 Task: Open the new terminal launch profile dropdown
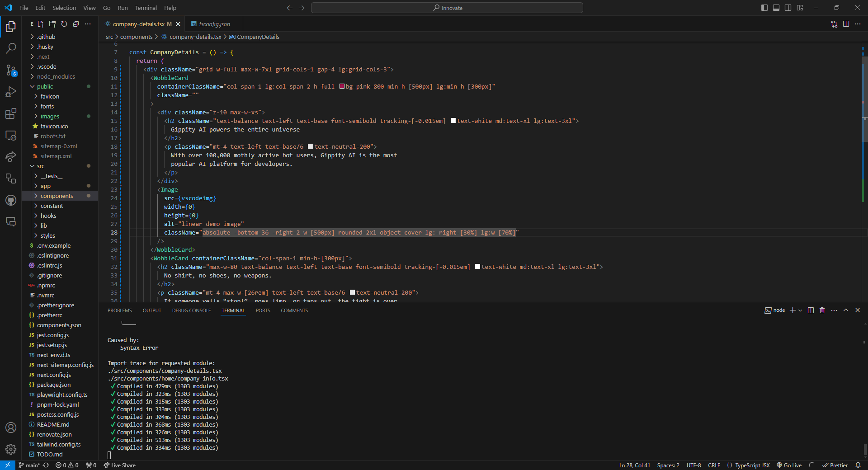(800, 310)
